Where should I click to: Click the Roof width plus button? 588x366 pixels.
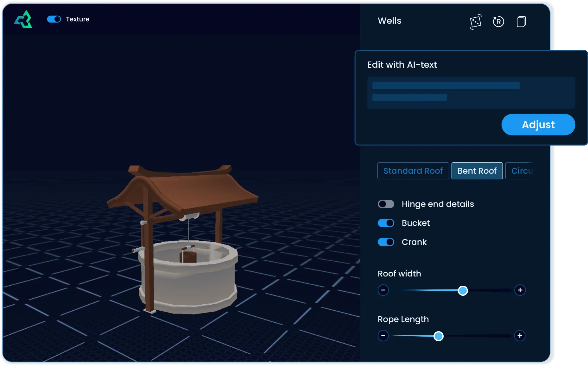pos(520,290)
